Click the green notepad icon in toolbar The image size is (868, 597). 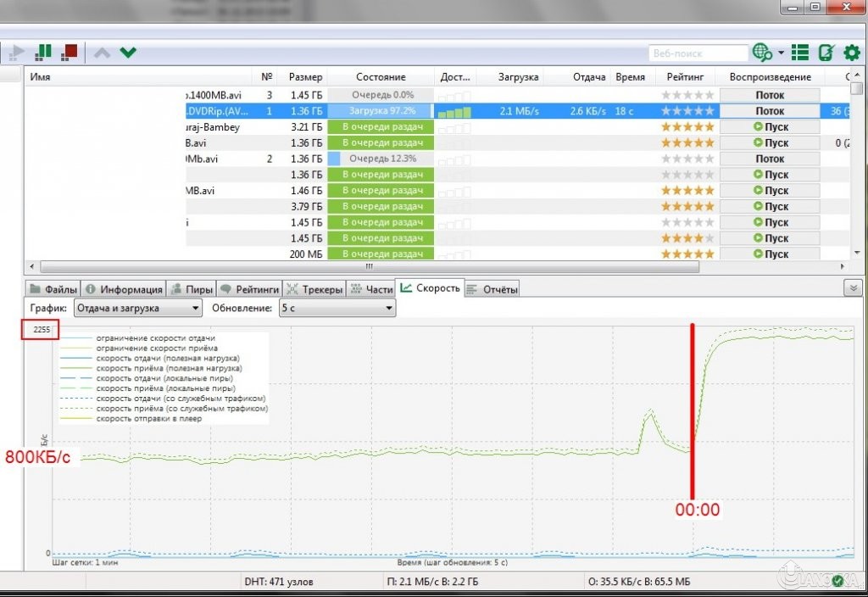pos(826,53)
